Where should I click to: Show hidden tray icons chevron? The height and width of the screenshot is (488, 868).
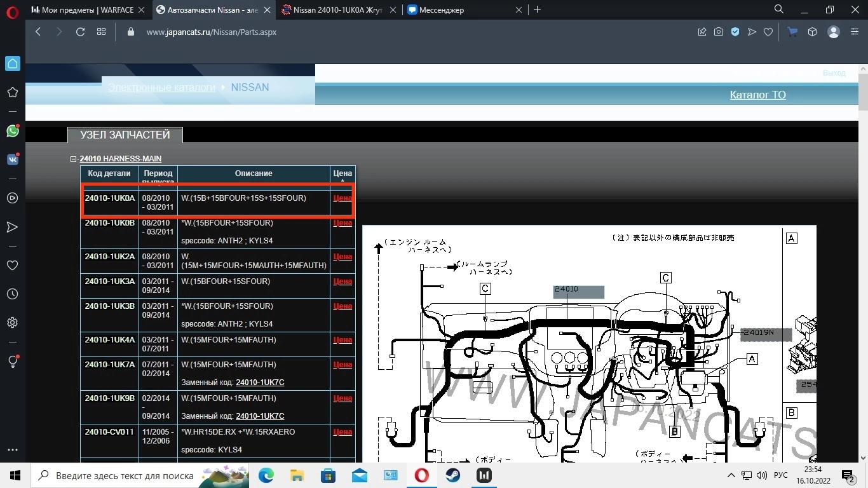point(733,475)
